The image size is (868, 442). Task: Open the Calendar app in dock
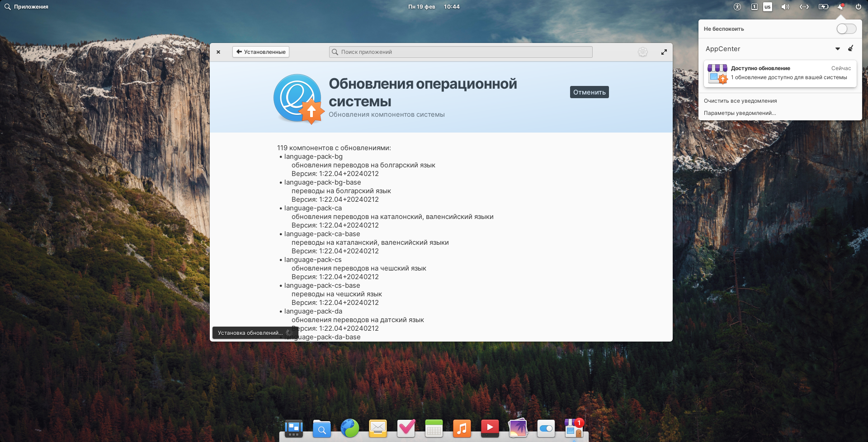(434, 428)
